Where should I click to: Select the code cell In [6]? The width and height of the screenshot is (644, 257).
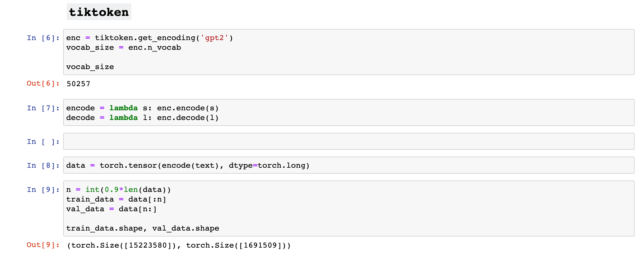tap(349, 52)
